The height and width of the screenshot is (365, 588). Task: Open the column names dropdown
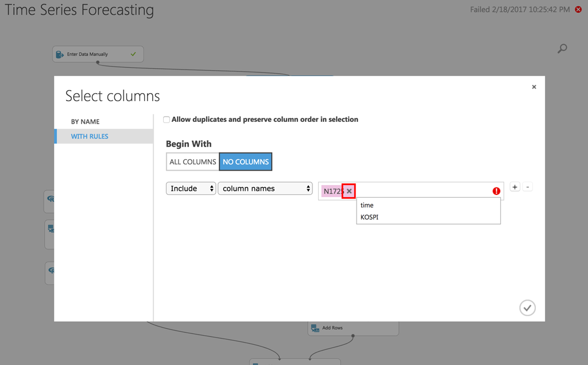point(265,189)
